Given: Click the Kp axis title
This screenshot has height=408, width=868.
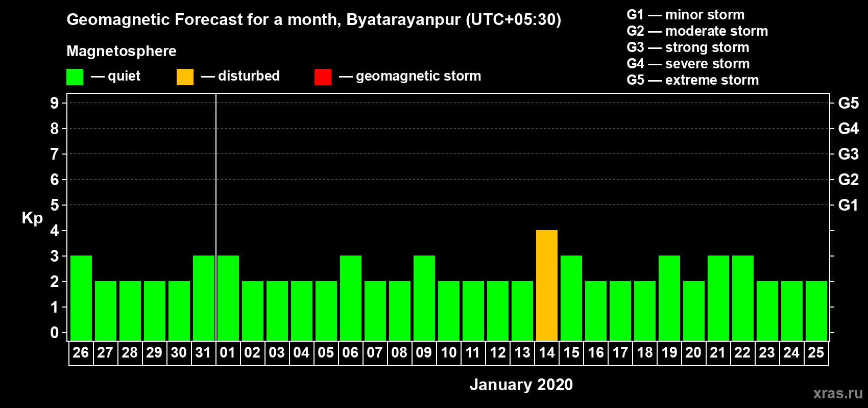Looking at the screenshot, I should (x=32, y=218).
